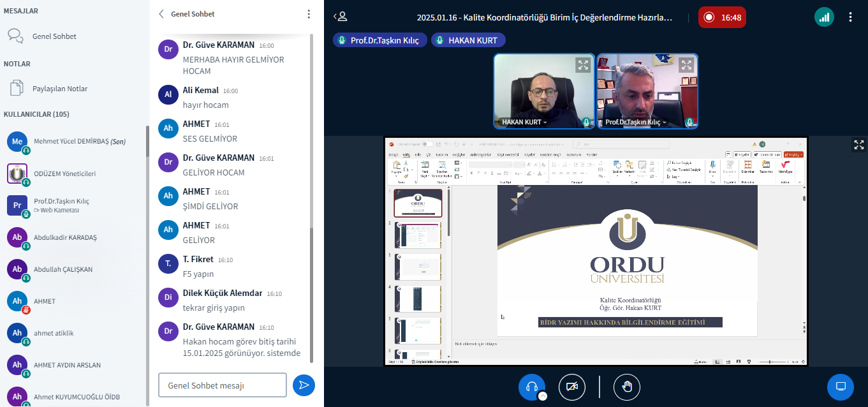Open Prof.Dr.Taşkın Kılıç webcam name dropdown
Viewport: 868px width, 407px height.
pos(635,122)
